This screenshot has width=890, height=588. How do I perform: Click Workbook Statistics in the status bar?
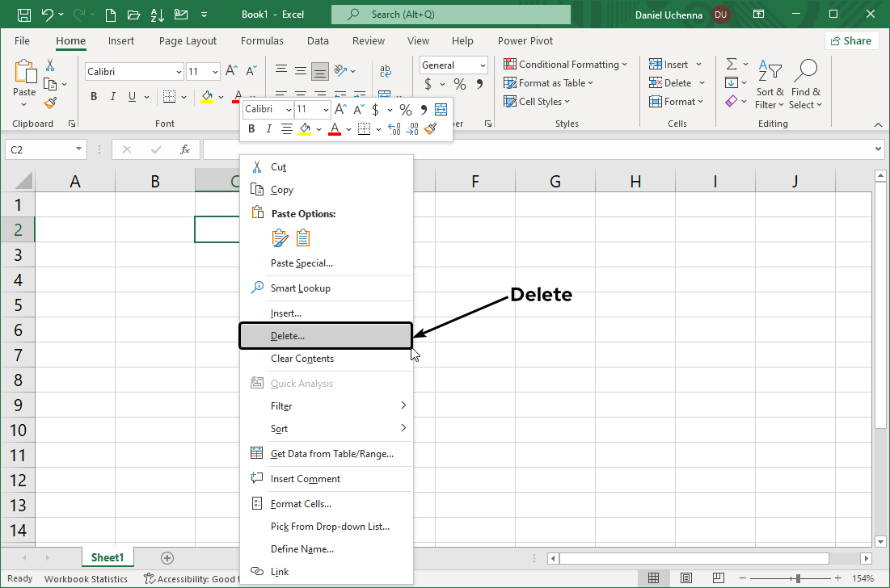coord(86,578)
